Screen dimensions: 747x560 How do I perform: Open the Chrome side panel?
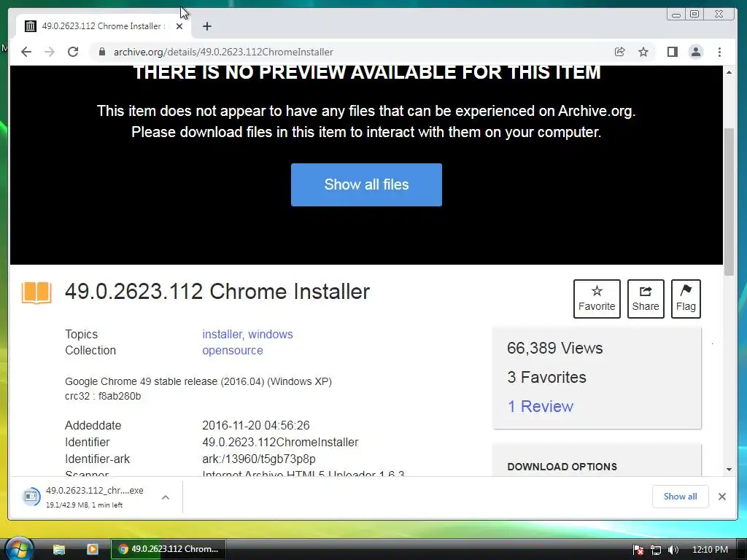(672, 52)
